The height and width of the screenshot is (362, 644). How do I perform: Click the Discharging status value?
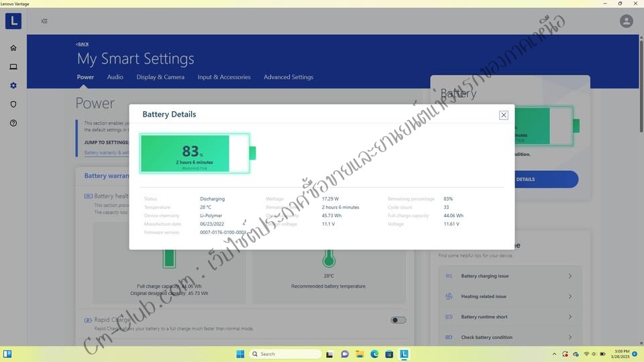click(213, 199)
